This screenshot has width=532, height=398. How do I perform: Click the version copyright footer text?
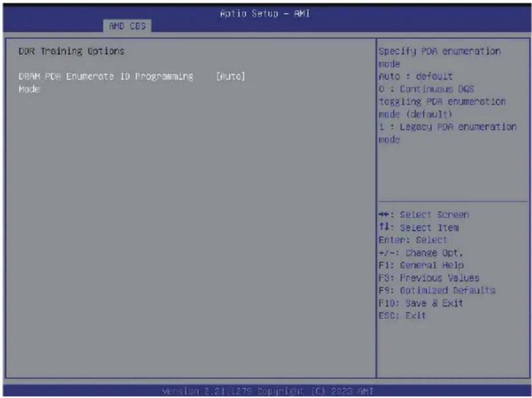(267, 391)
